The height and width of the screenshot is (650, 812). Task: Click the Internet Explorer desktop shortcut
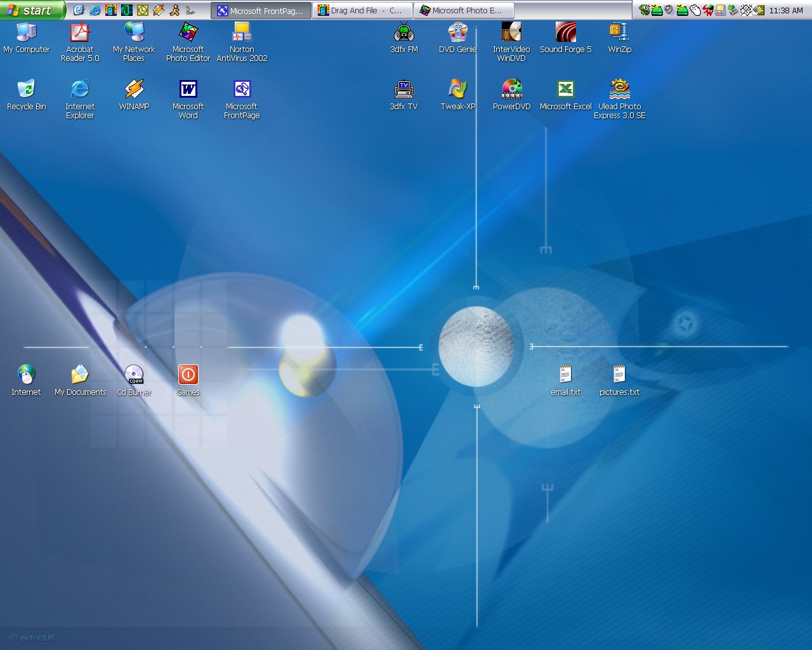pos(80,100)
